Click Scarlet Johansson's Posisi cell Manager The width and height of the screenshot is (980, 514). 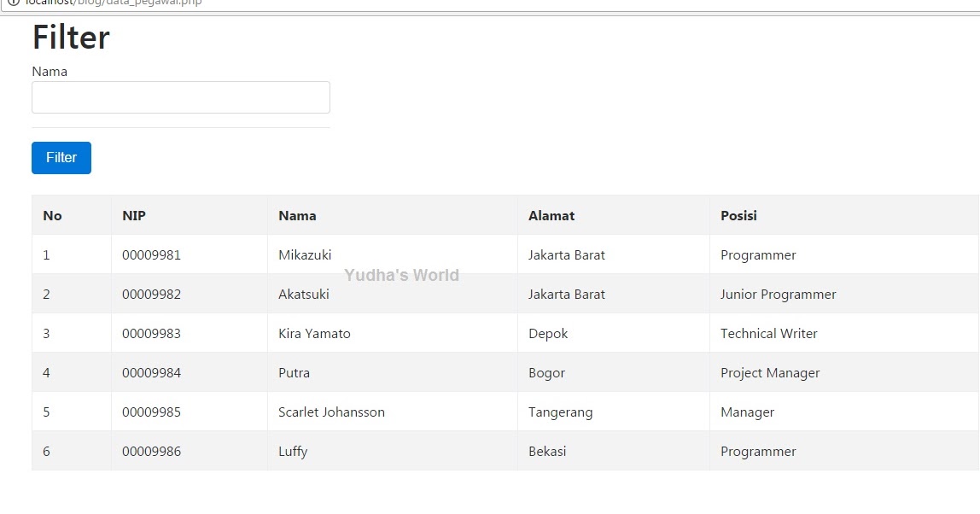[747, 412]
